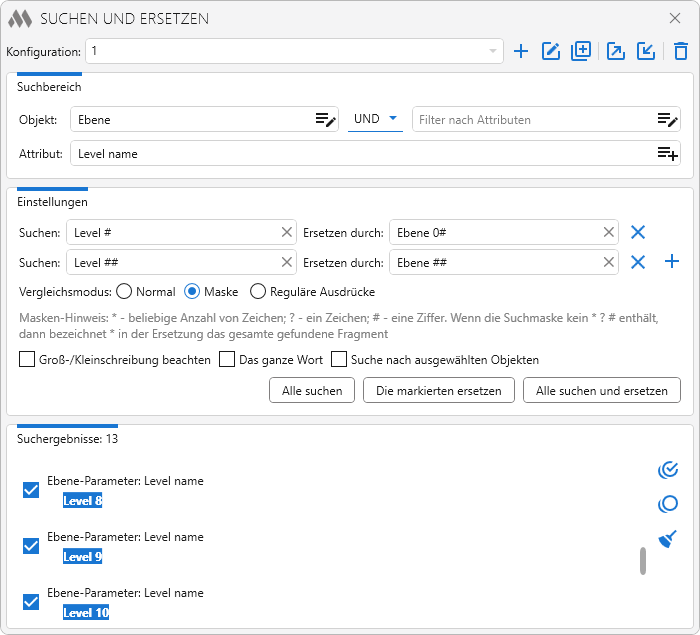Tick the Das ganze Wort checkbox

coord(227,359)
